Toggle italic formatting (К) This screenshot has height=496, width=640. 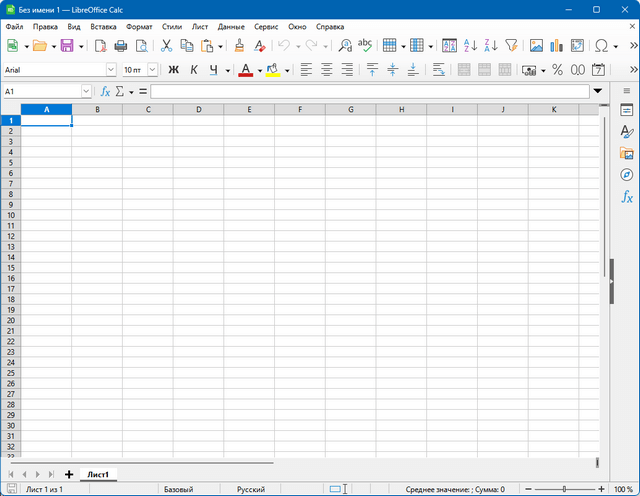194,70
